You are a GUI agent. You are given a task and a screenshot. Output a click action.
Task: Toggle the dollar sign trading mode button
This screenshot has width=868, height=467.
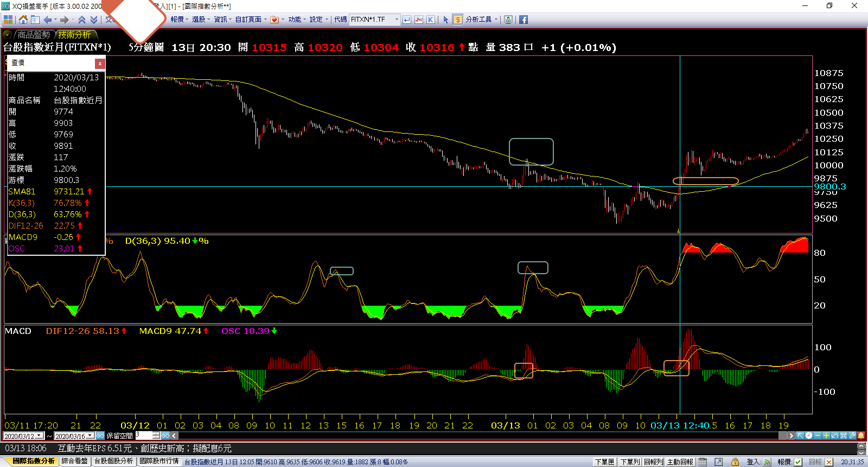click(x=458, y=20)
